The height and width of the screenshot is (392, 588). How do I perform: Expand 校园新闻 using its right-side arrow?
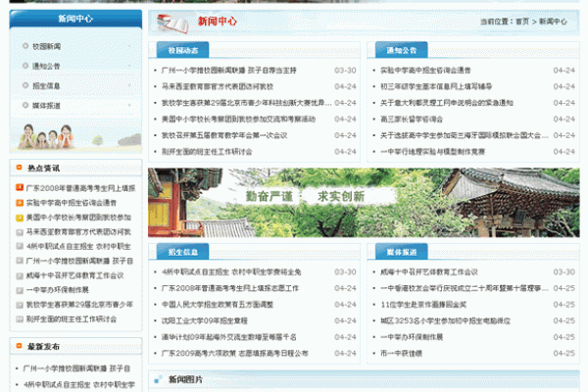(129, 47)
